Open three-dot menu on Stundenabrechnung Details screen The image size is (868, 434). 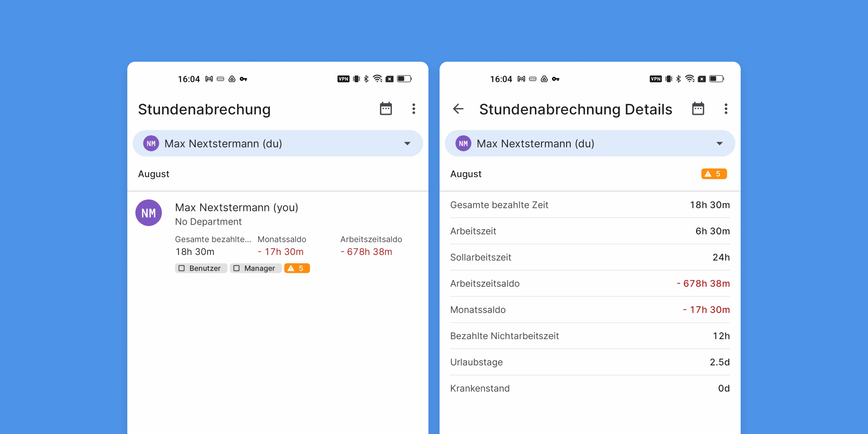point(726,109)
